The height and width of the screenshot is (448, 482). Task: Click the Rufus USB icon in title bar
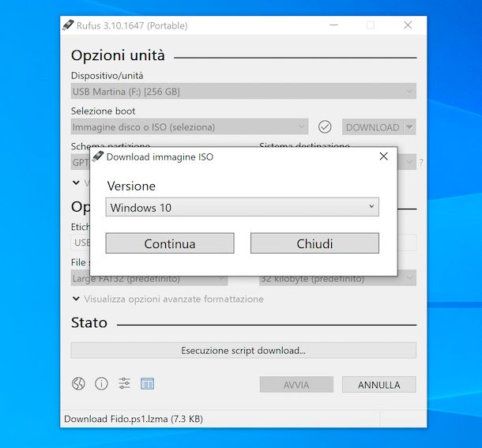point(68,25)
